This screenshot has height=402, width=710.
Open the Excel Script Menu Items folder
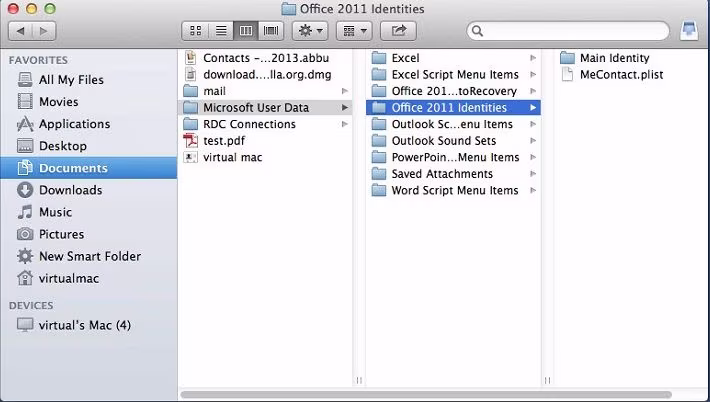(x=453, y=75)
